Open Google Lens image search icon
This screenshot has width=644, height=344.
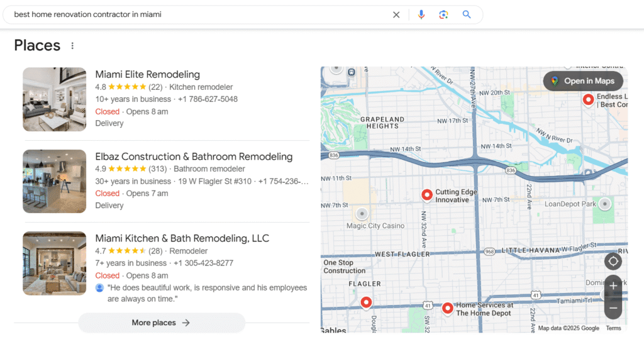443,14
